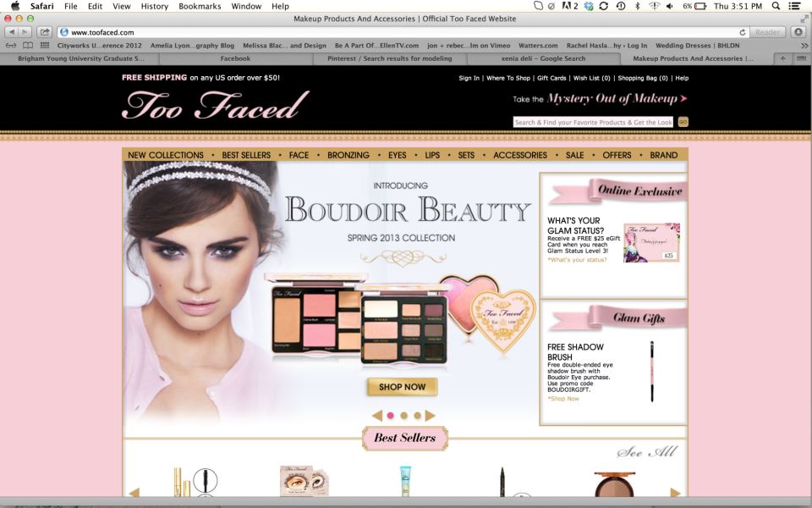Open EYES navigation menu
This screenshot has height=508, width=812.
[398, 155]
